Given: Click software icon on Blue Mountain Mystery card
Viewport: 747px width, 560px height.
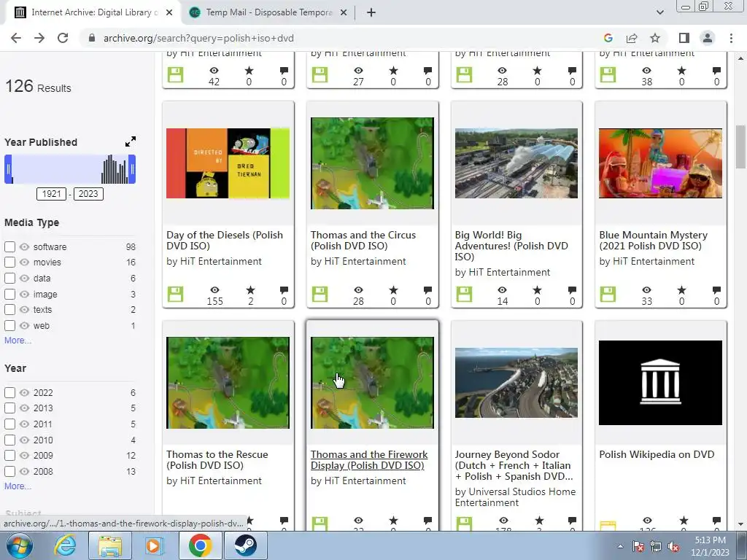Looking at the screenshot, I should (x=608, y=295).
